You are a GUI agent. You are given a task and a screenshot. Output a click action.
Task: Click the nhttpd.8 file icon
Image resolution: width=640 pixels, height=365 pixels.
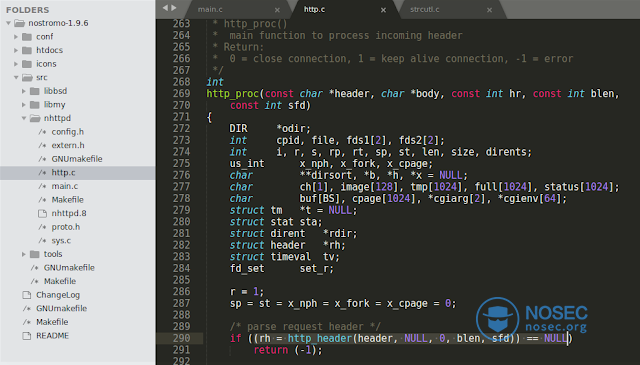pyautogui.click(x=42, y=214)
